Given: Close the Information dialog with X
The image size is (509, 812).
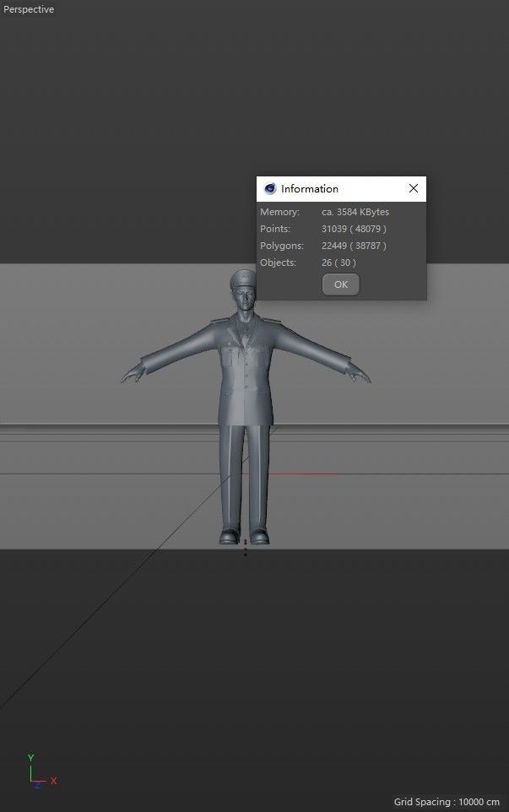Looking at the screenshot, I should (x=414, y=189).
